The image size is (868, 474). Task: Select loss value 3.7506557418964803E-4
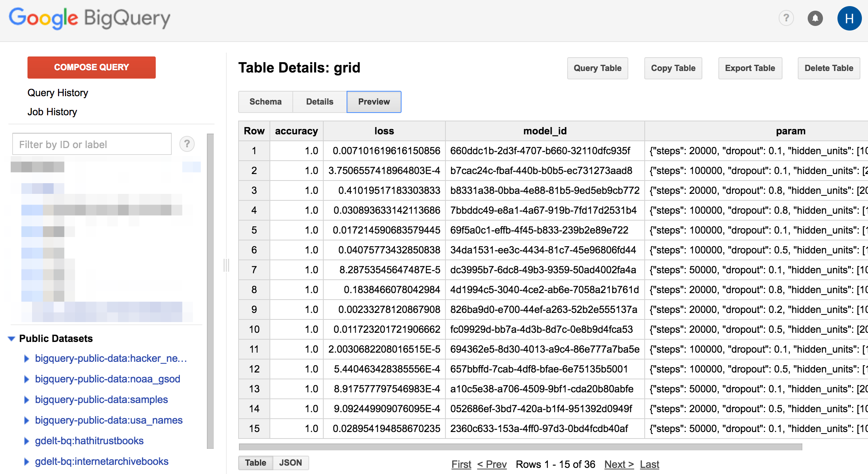click(x=384, y=171)
